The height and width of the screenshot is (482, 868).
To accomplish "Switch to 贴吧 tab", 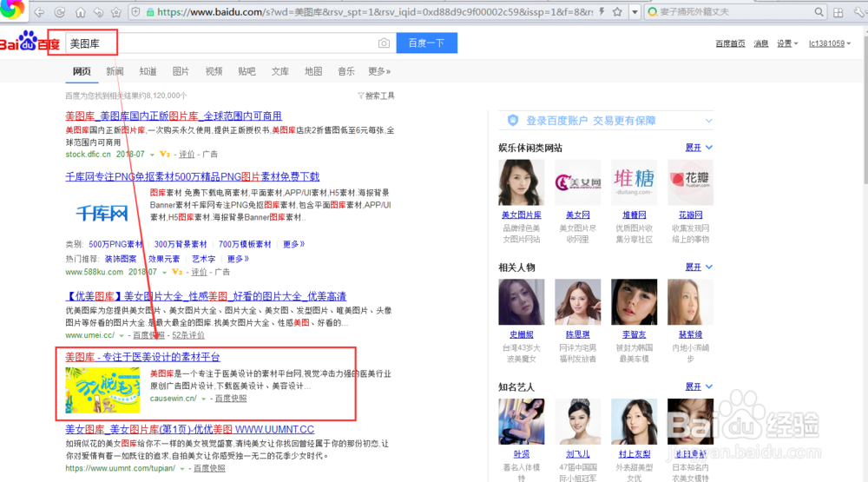I will pyautogui.click(x=247, y=71).
